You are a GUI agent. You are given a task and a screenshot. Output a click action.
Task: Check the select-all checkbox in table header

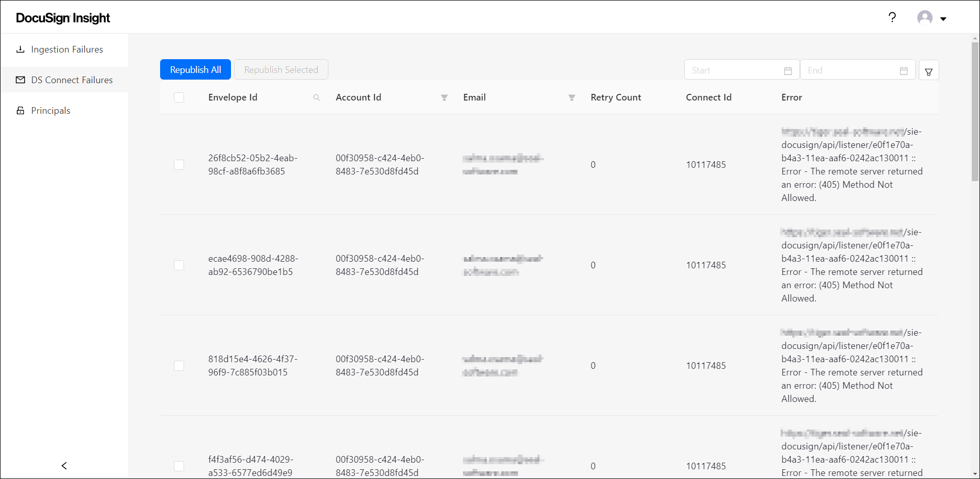pos(179,97)
